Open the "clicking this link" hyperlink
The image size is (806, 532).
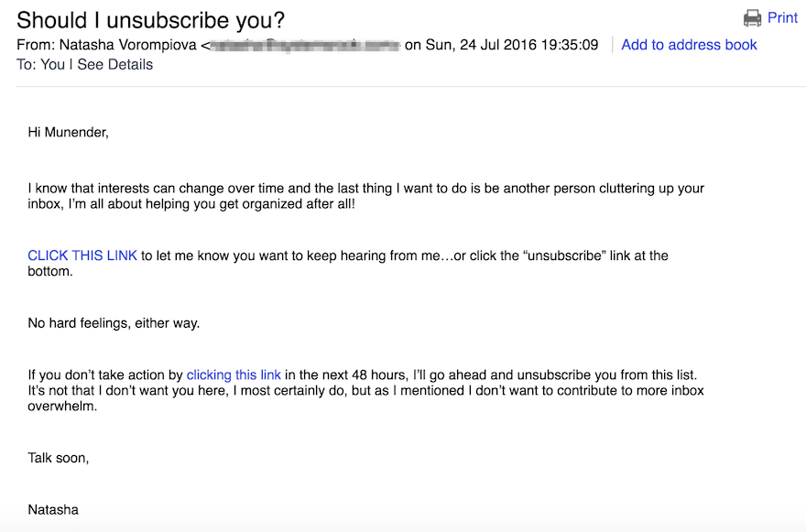(234, 375)
